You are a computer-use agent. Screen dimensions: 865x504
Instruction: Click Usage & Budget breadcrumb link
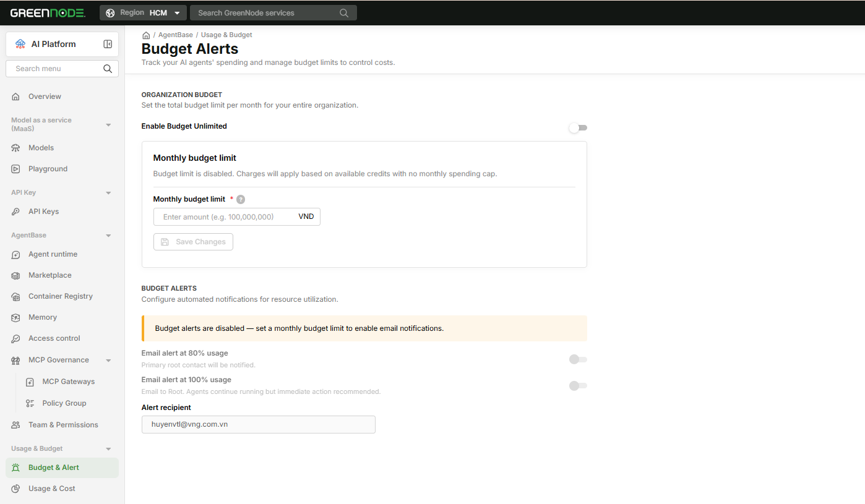tap(226, 35)
